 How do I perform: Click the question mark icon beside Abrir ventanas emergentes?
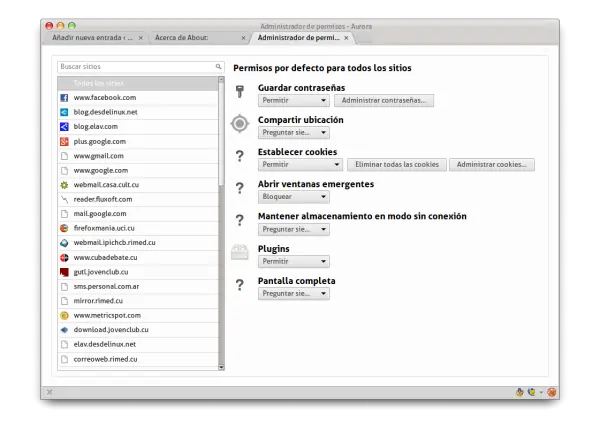240,188
